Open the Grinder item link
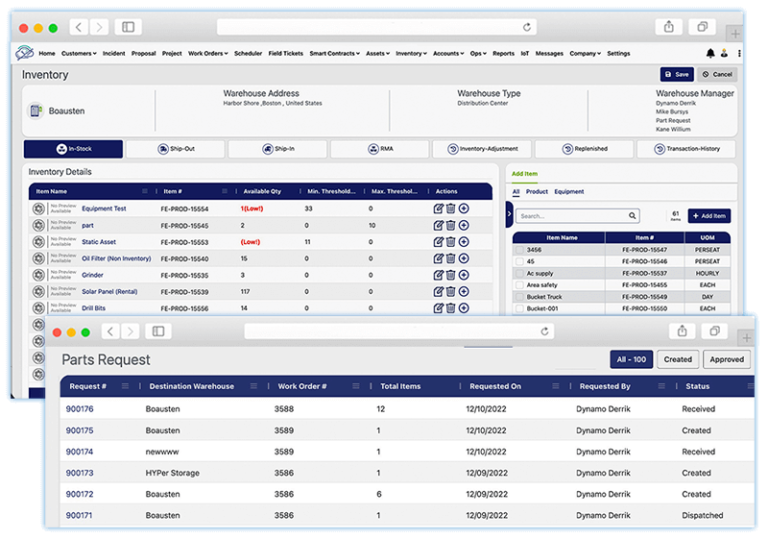This screenshot has width=768, height=539. pyautogui.click(x=93, y=275)
